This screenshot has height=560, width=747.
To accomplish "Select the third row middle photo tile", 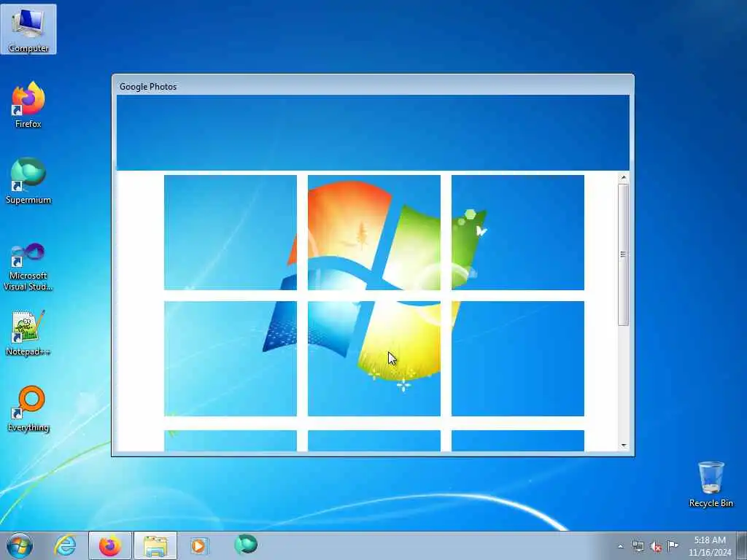I will point(374,440).
